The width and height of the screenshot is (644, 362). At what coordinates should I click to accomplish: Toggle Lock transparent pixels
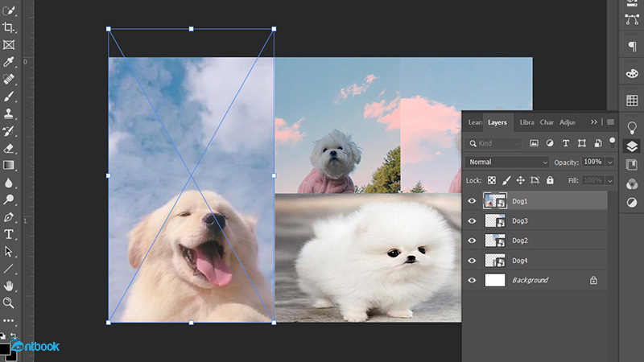(492, 180)
